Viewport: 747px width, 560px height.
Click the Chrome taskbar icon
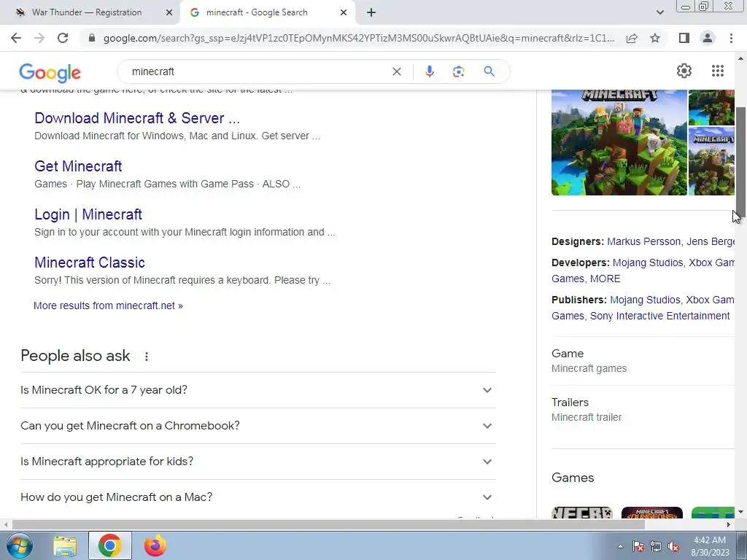click(x=109, y=545)
